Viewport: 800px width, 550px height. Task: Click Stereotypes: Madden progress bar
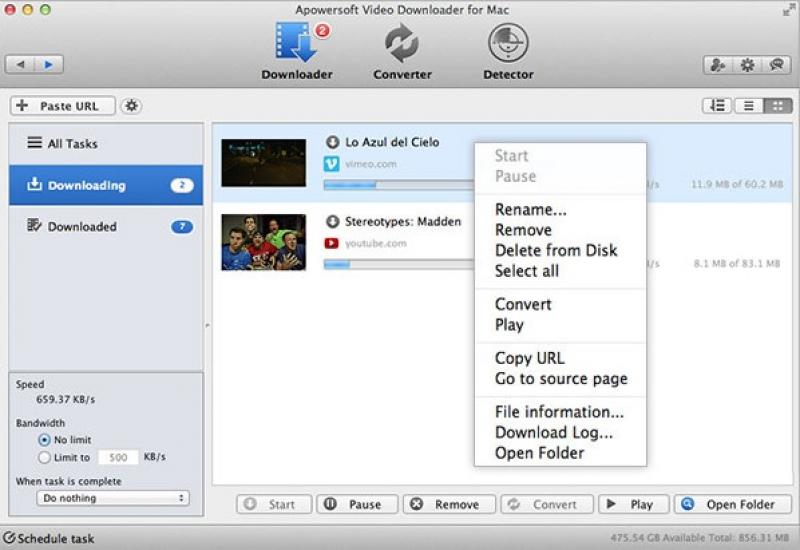coord(399,264)
